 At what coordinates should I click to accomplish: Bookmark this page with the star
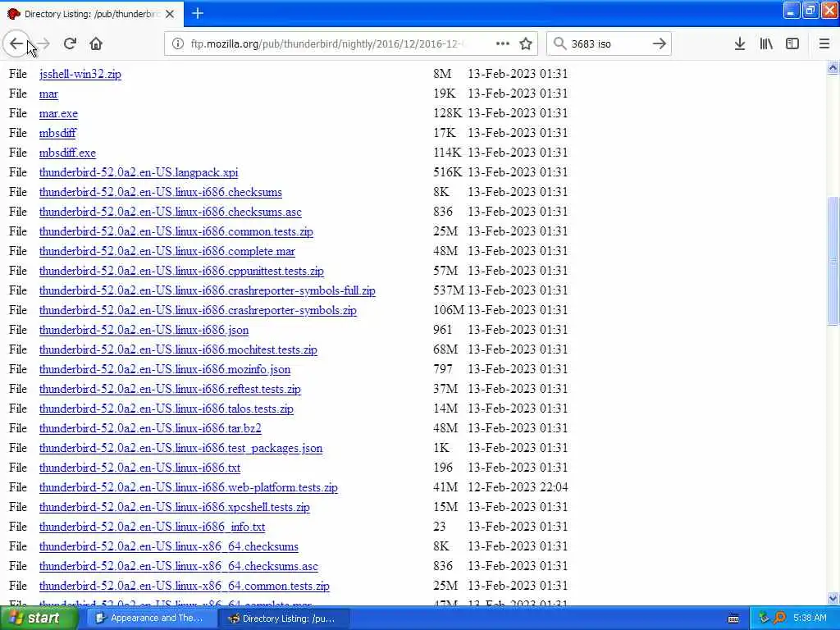click(526, 44)
